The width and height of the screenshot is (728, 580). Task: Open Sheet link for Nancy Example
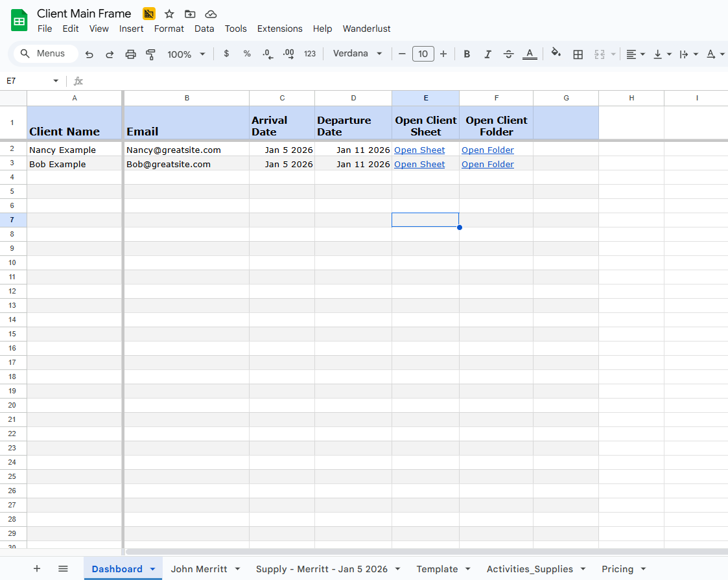[419, 150]
